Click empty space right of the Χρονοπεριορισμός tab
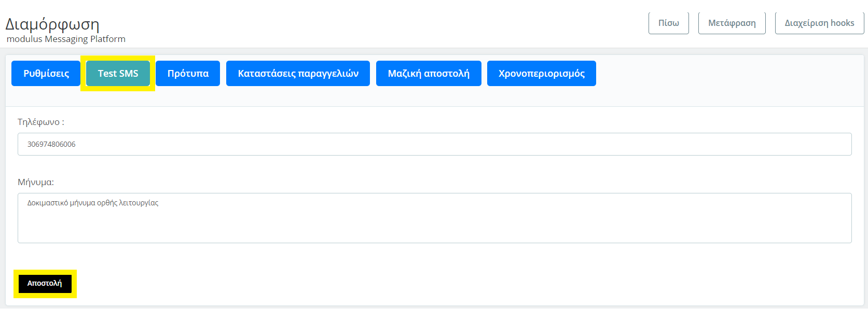The height and width of the screenshot is (321, 868). tap(726, 74)
